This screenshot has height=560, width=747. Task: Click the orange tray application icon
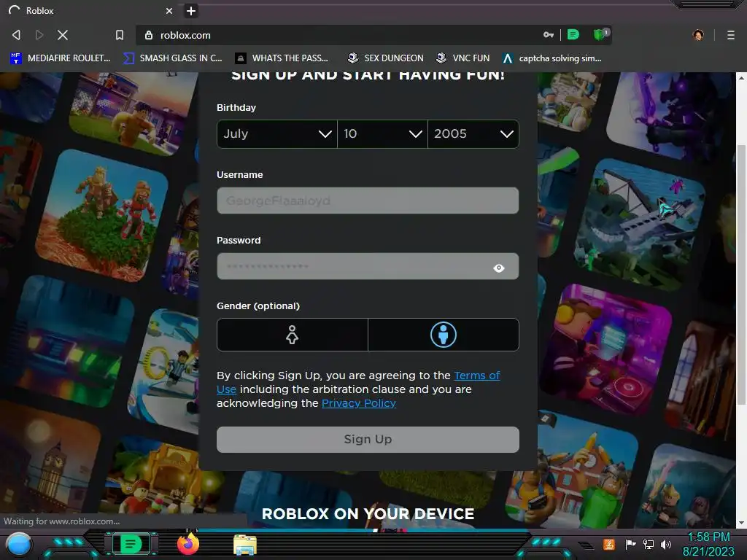pyautogui.click(x=609, y=544)
